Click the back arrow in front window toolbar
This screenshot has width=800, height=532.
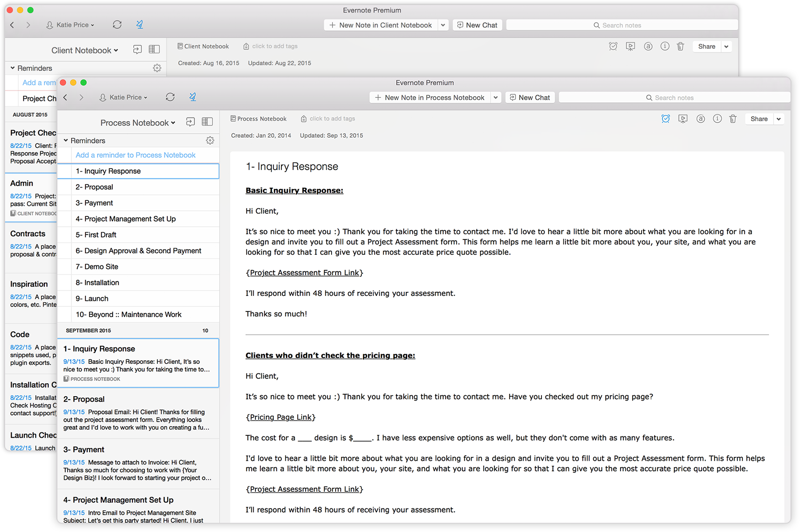pos(65,97)
